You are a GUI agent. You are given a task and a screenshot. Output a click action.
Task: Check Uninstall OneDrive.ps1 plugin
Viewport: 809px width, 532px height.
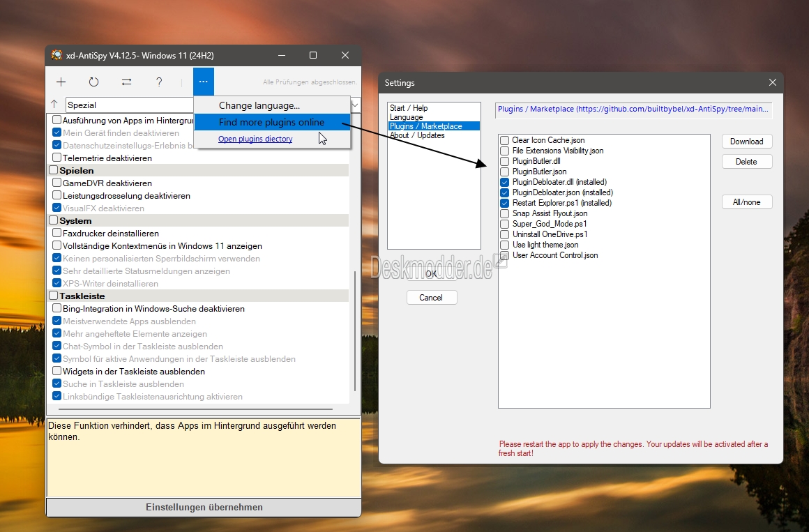point(505,234)
